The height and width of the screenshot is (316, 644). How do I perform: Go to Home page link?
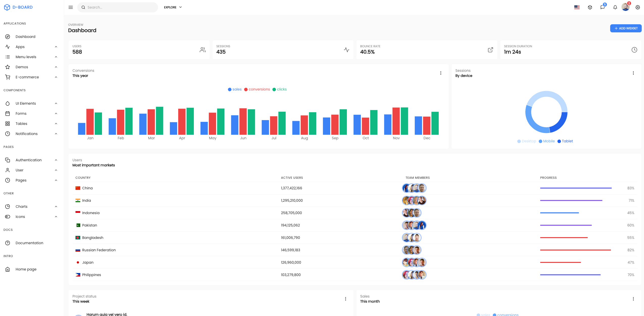32,269
